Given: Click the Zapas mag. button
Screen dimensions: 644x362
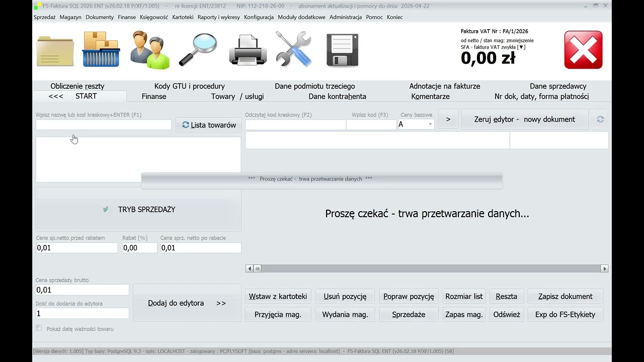Looking at the screenshot, I should [x=464, y=314].
